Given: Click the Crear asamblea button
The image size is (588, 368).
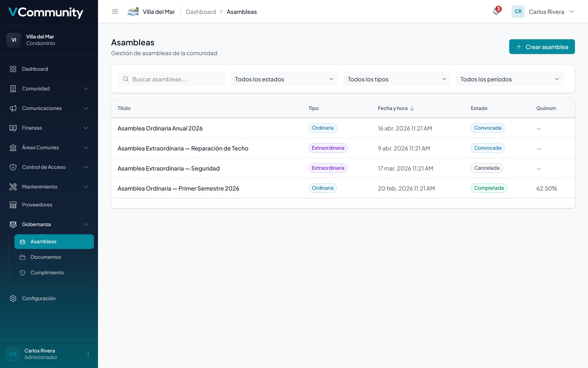Looking at the screenshot, I should click(542, 47).
